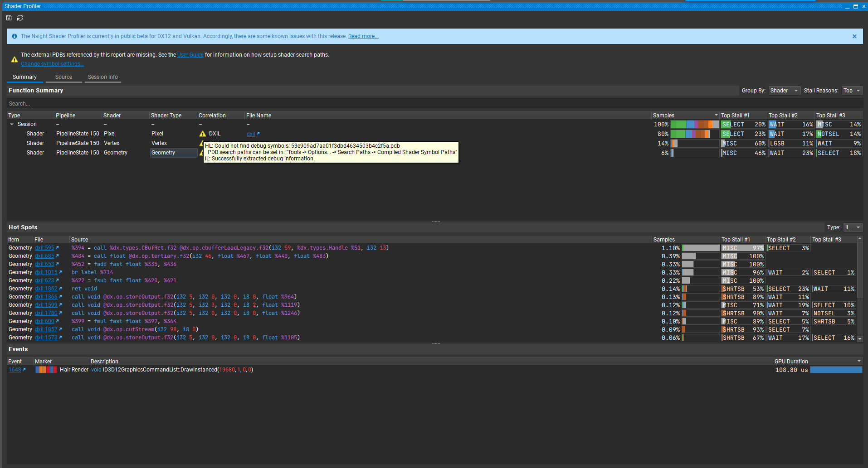Image resolution: width=868 pixels, height=468 pixels.
Task: Click the external arrow icon next to dxil:595
Action: click(57, 247)
